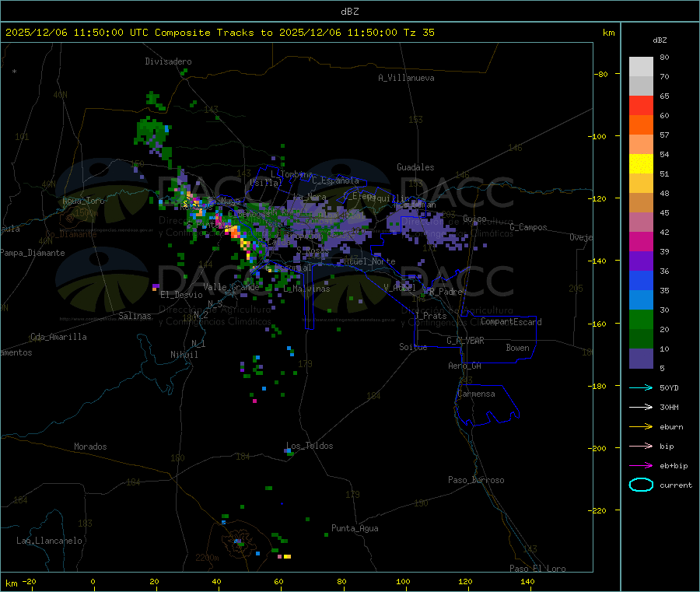Click the 'Carmensa' map label
Image resolution: width=700 pixels, height=592 pixels.
476,394
